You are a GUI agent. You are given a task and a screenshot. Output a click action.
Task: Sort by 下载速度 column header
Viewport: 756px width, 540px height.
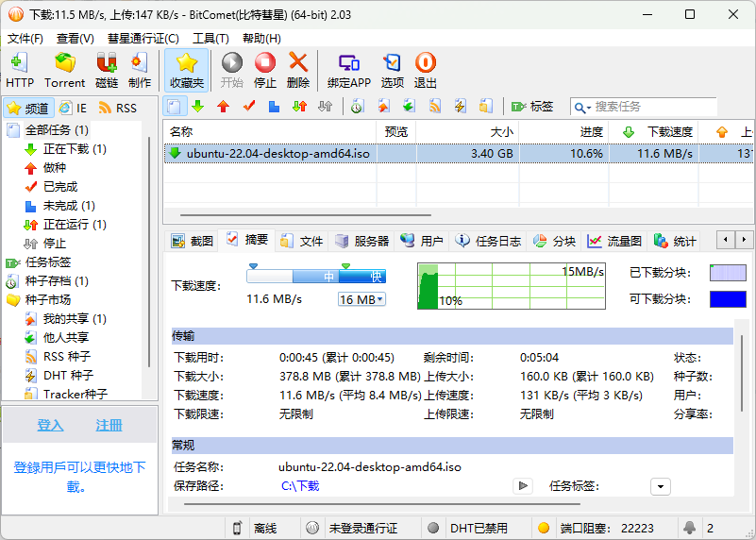tap(653, 131)
